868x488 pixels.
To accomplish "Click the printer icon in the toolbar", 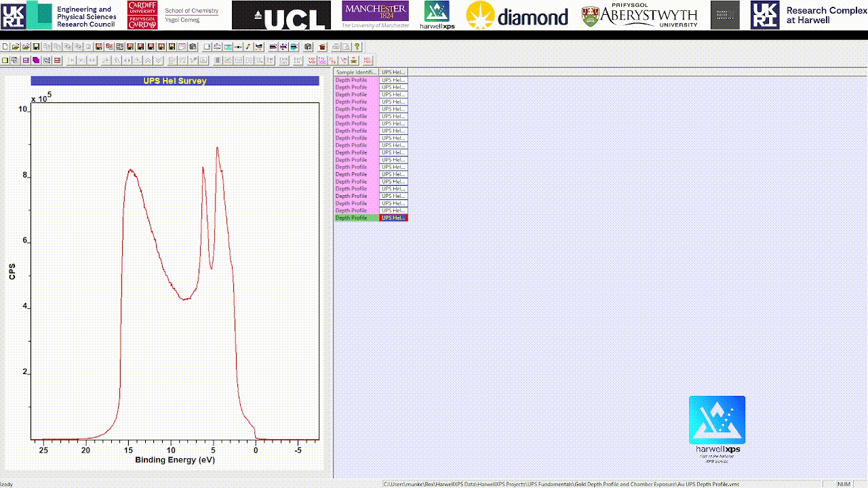I will click(x=335, y=47).
